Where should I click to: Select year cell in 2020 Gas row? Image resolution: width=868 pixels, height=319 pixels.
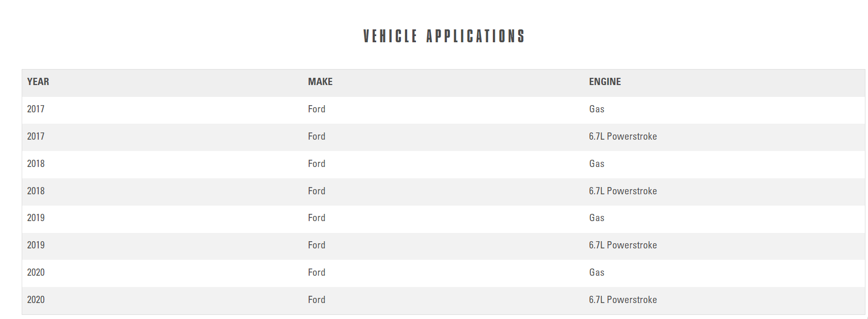click(x=36, y=273)
